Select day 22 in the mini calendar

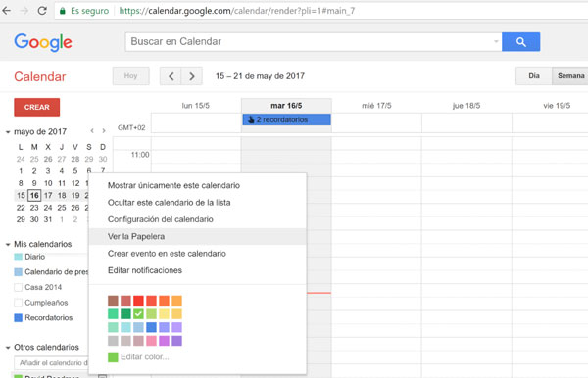[x=21, y=208]
